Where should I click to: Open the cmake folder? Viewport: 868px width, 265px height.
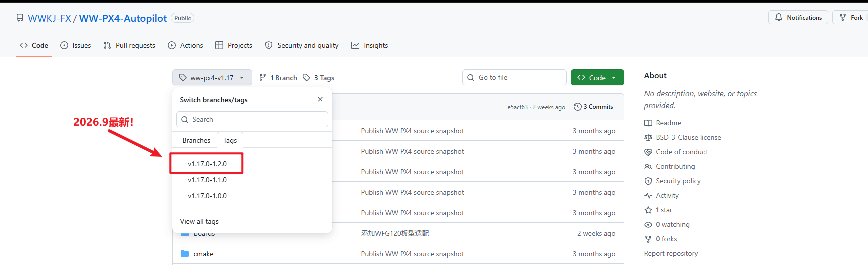(x=203, y=254)
